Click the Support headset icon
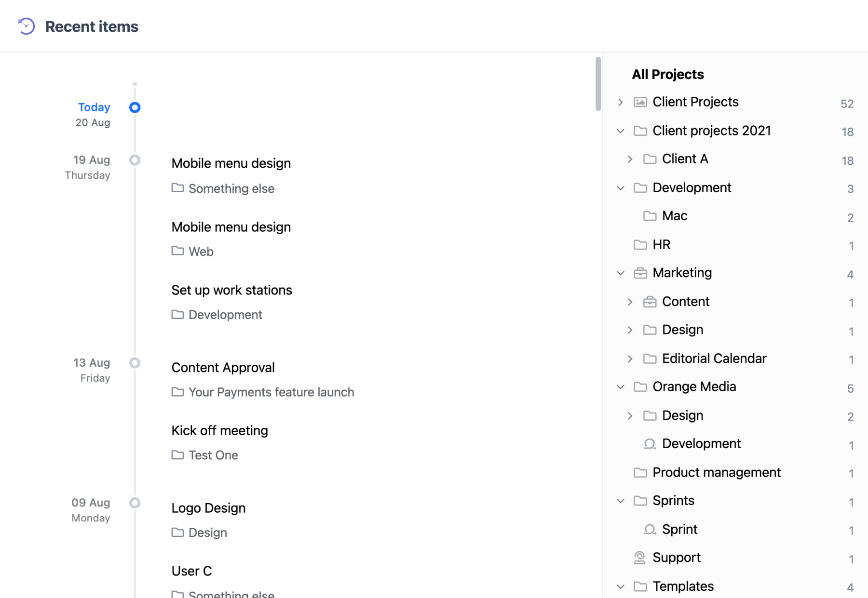The height and width of the screenshot is (598, 868). (639, 558)
